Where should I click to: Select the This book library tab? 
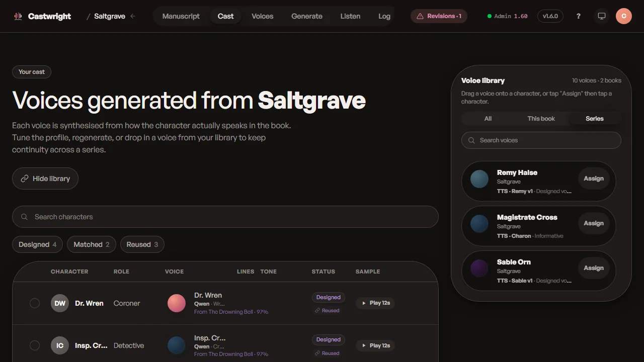click(541, 119)
